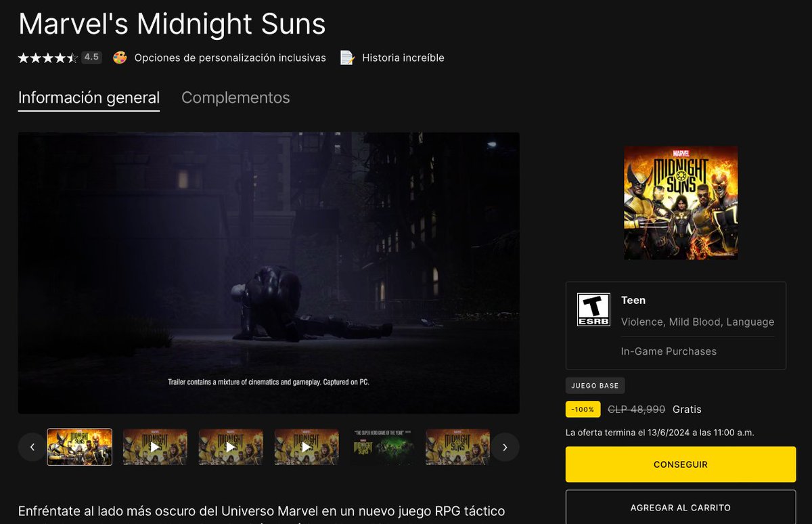Click the ESRB Teen rating icon

(593, 310)
